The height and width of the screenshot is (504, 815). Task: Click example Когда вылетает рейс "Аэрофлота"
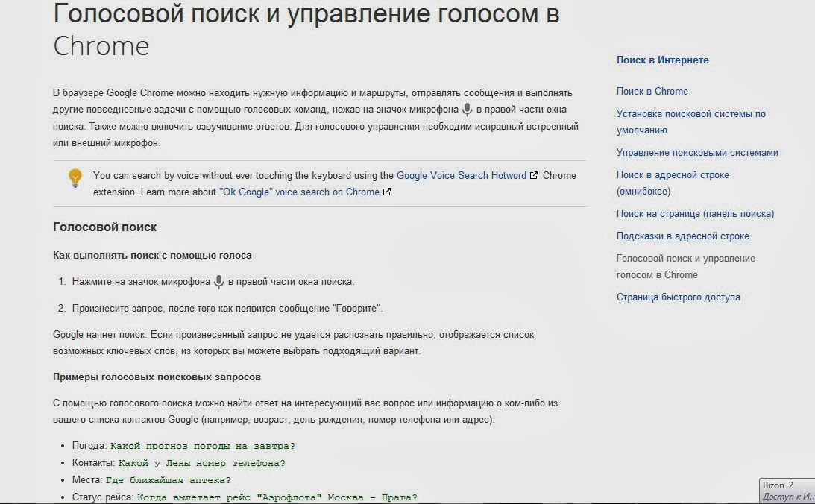pyautogui.click(x=277, y=497)
